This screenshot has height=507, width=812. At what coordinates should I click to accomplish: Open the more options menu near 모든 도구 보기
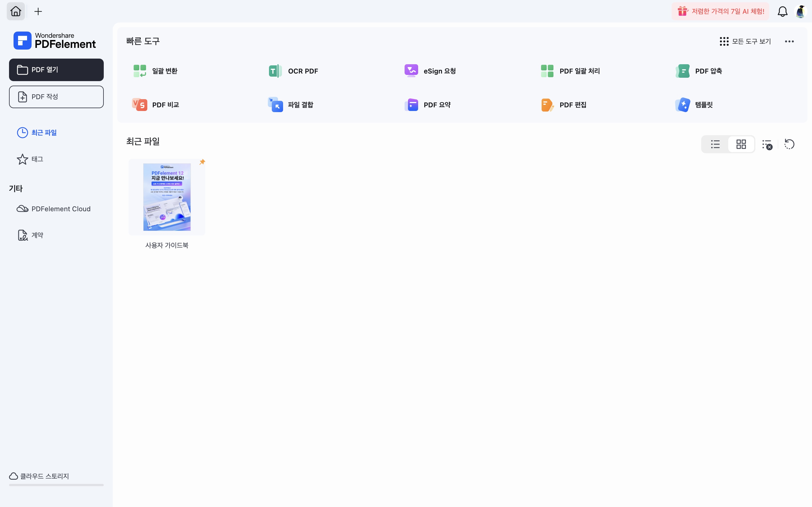coord(789,41)
